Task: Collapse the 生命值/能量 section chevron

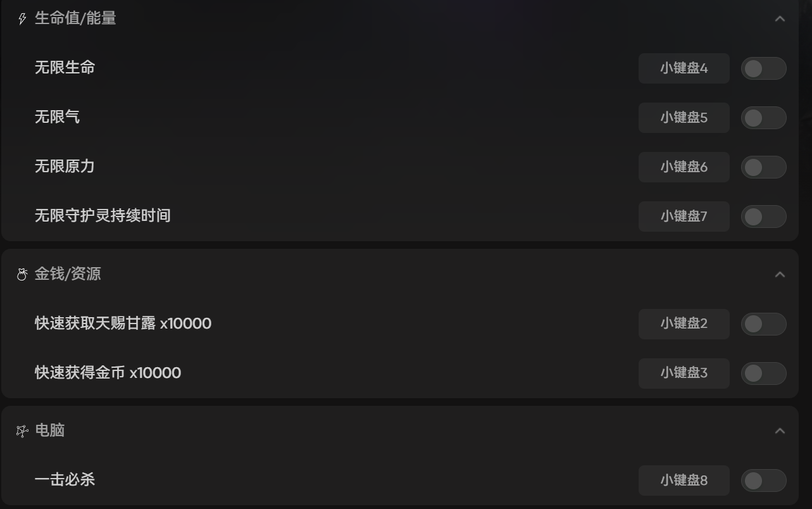Action: [780, 19]
